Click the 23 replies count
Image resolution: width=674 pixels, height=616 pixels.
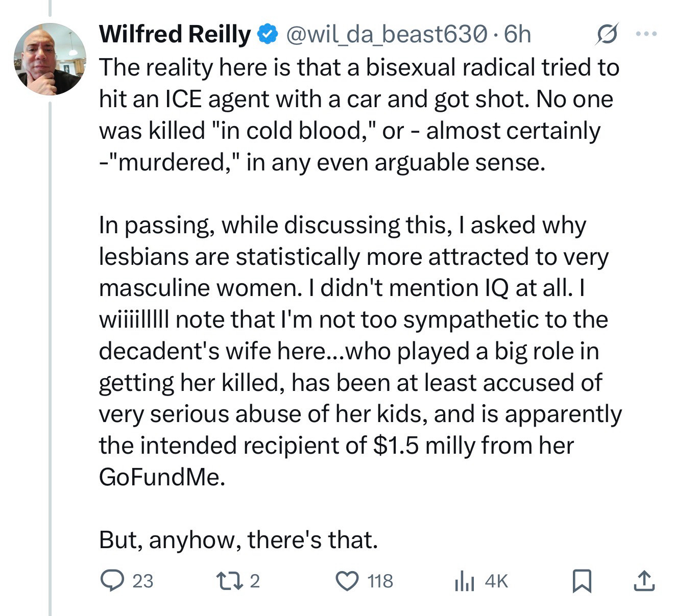click(x=143, y=581)
